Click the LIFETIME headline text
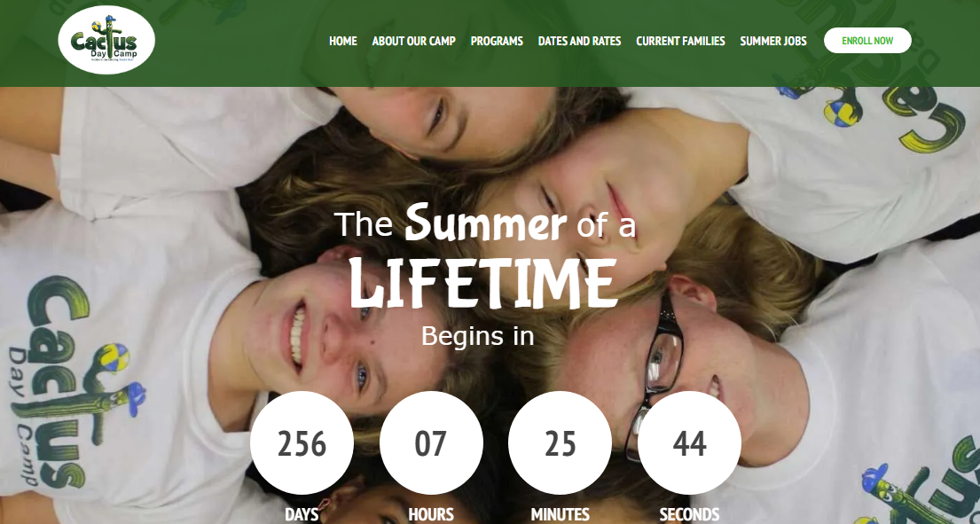Image resolution: width=980 pixels, height=524 pixels. point(483,284)
